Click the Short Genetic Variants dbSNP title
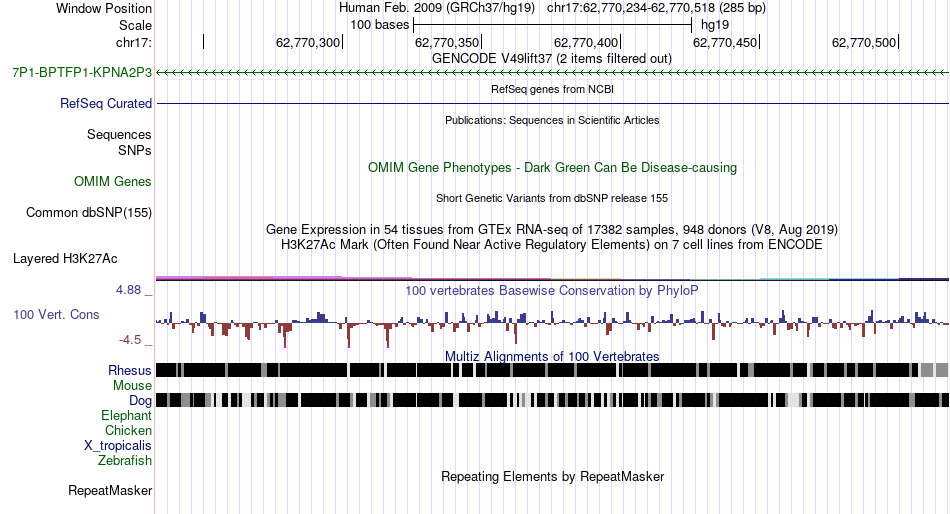This screenshot has width=950, height=514. pos(552,198)
